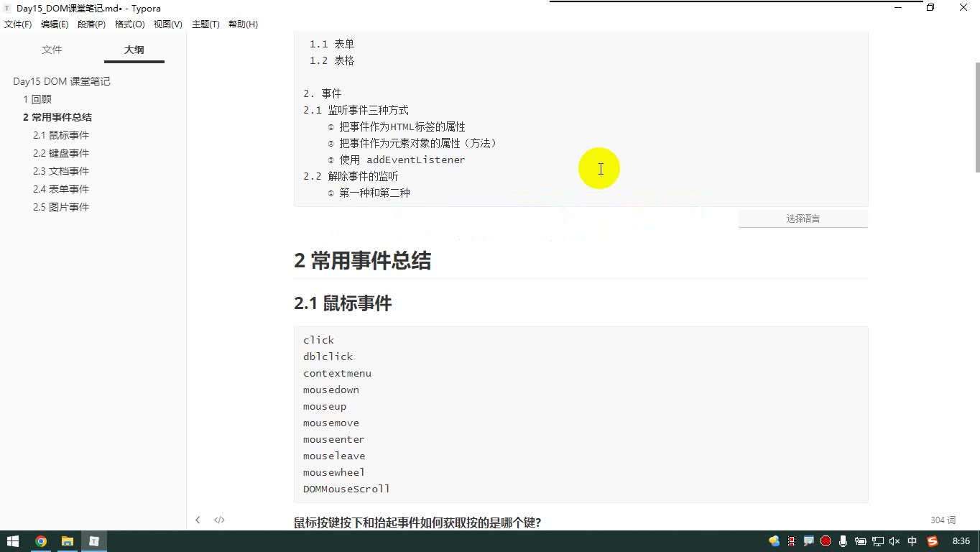Click the line 1.2 表格
This screenshot has width=980, height=552.
click(332, 60)
